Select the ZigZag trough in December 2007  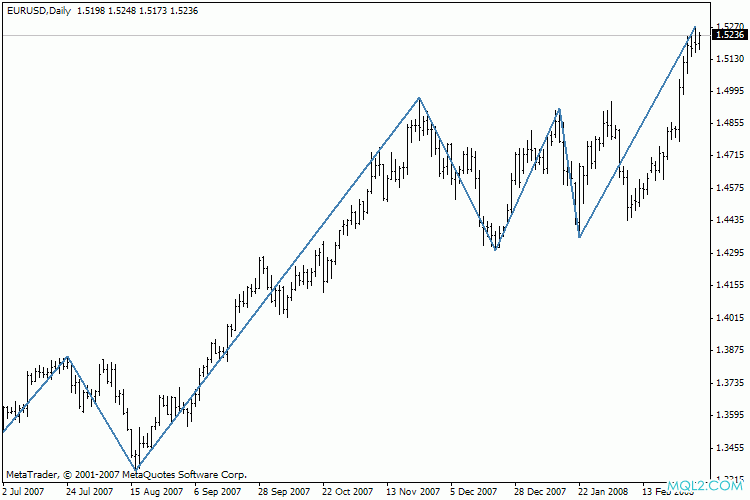point(496,249)
